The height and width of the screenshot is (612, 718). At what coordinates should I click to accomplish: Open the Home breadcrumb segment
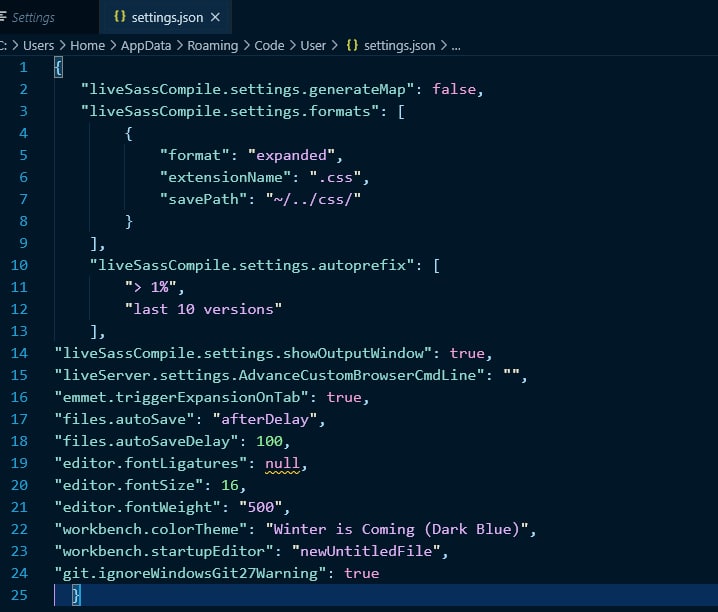[x=87, y=46]
